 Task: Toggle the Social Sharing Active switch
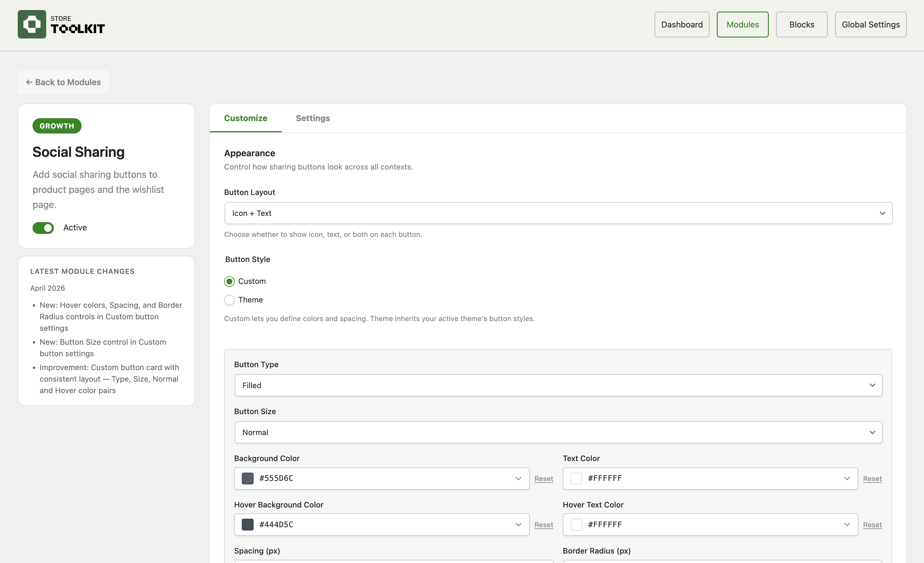pos(43,228)
